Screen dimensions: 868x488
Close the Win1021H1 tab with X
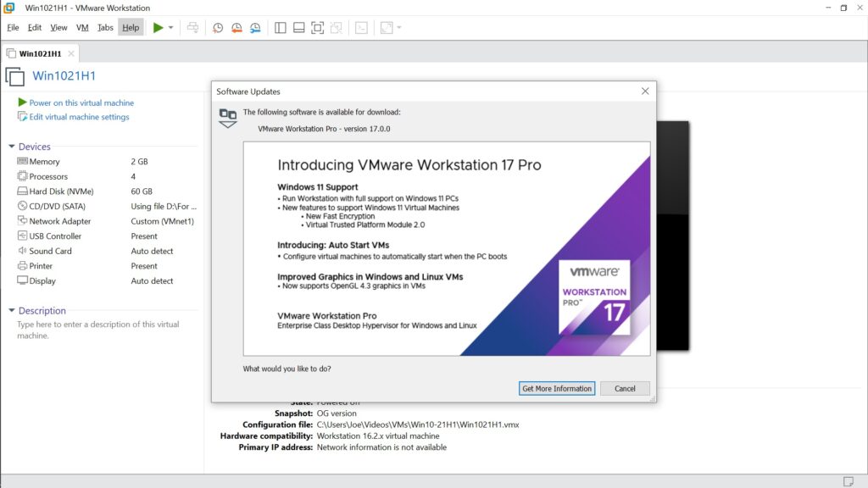71,53
